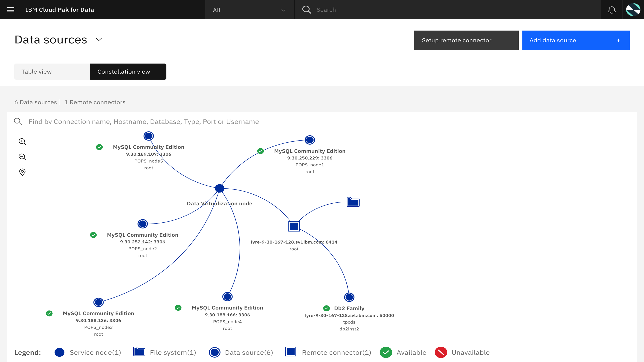Click the available status icon for POPS_node5
Screen dimensions: 644x362
(99, 147)
